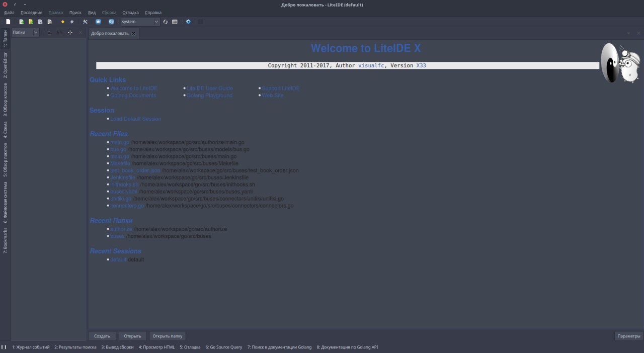Toggle the 3: Вывод сборки bottom panel

point(117,347)
